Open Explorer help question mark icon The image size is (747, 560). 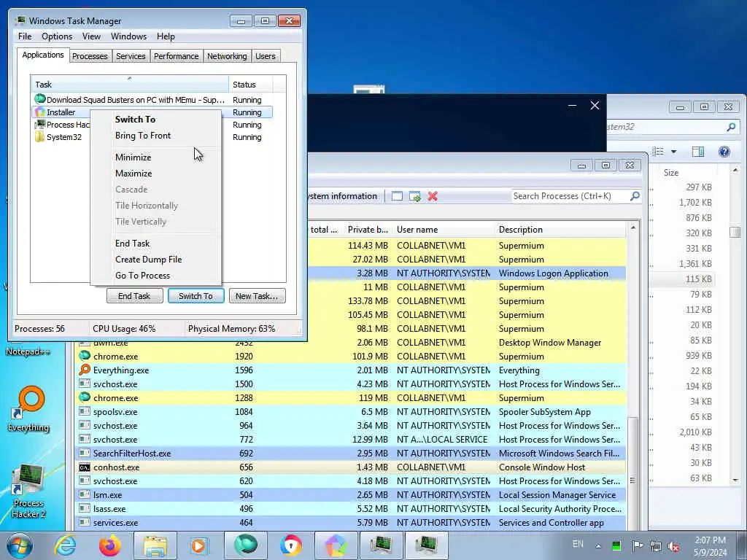pos(724,152)
